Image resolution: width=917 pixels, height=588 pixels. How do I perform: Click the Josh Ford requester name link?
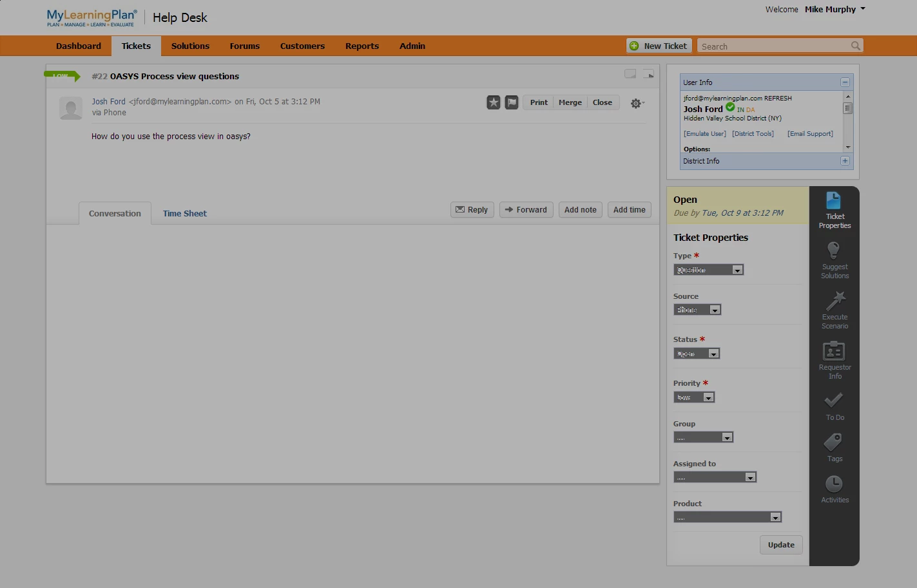(108, 102)
